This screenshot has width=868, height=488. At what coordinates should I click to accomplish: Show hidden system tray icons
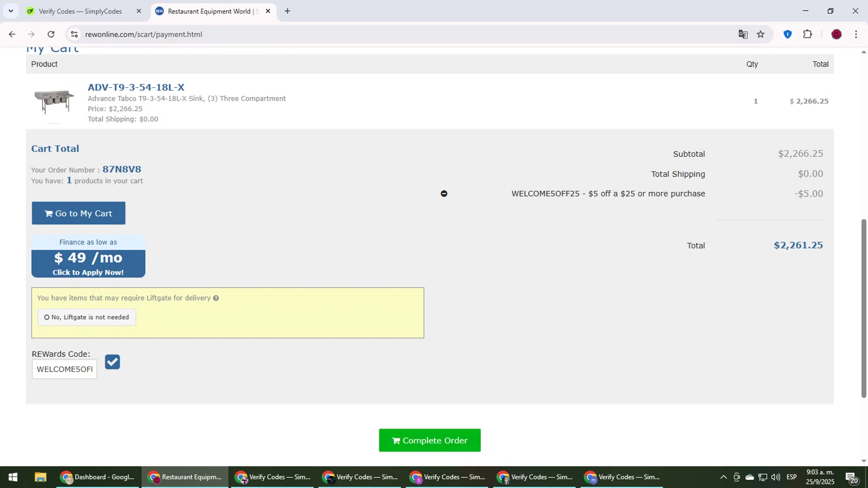point(723,477)
